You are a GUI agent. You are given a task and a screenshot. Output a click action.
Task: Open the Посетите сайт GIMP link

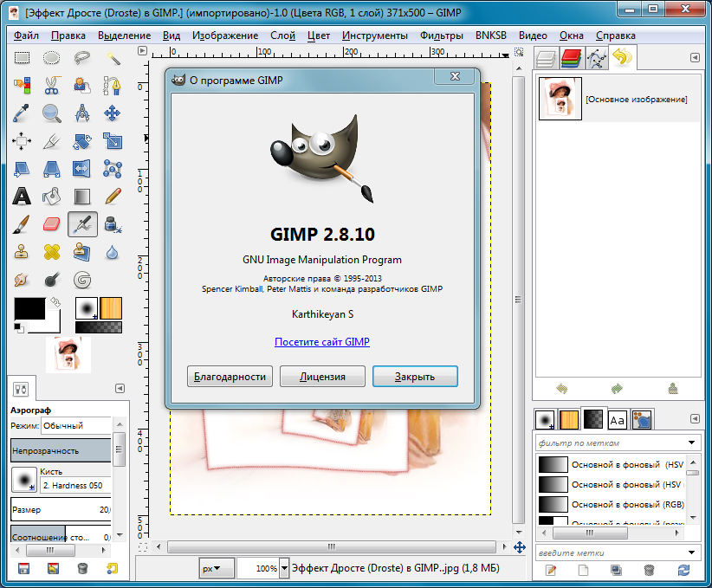(x=322, y=342)
